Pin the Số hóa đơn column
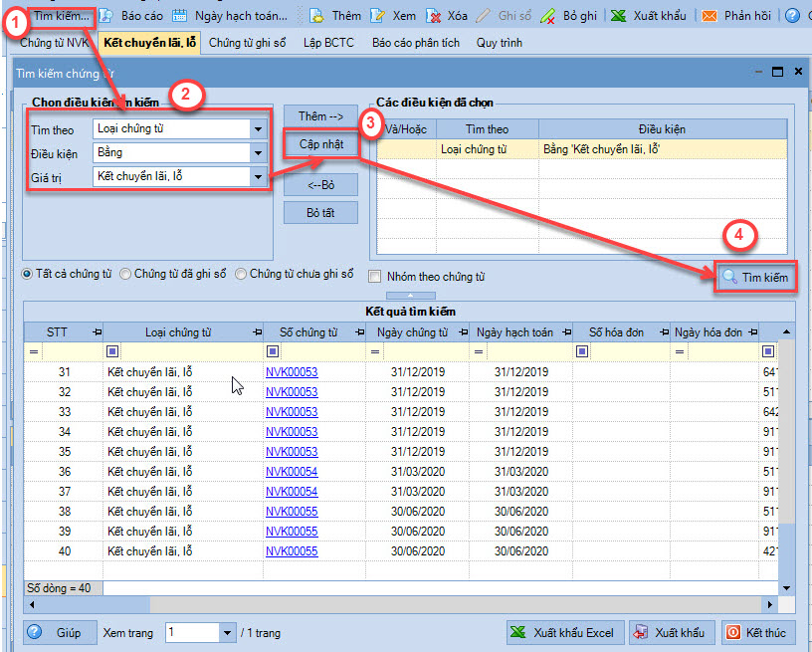The image size is (812, 652). point(664,331)
